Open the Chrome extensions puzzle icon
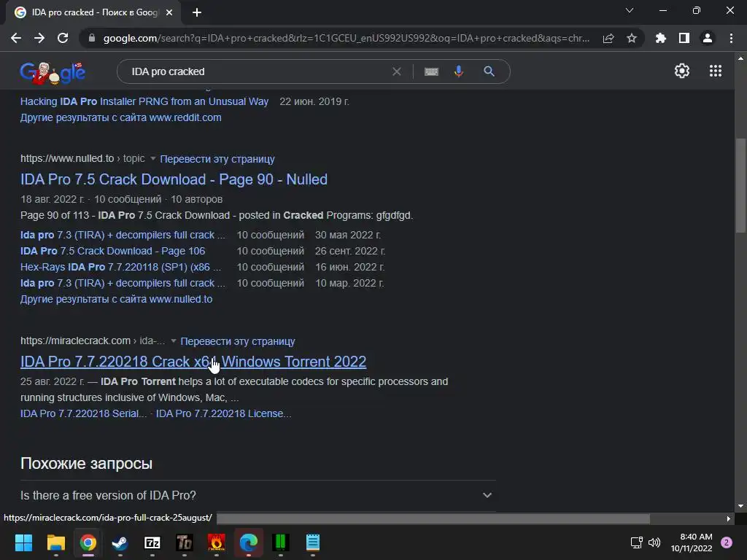Viewport: 747px width, 560px height. coord(661,38)
